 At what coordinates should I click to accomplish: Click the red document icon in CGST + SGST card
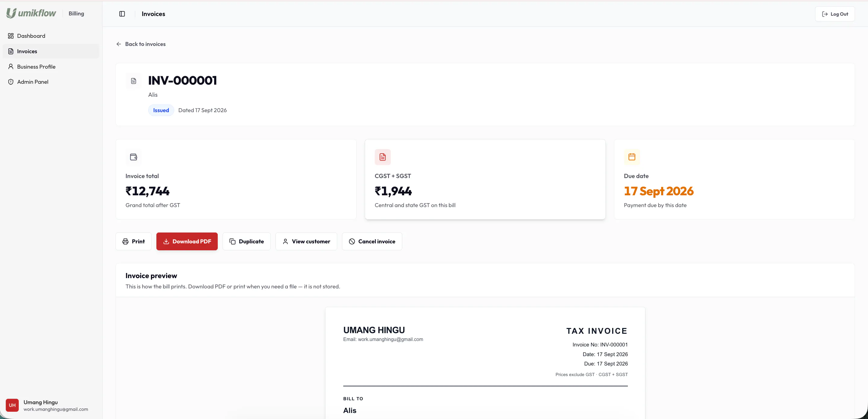tap(383, 157)
